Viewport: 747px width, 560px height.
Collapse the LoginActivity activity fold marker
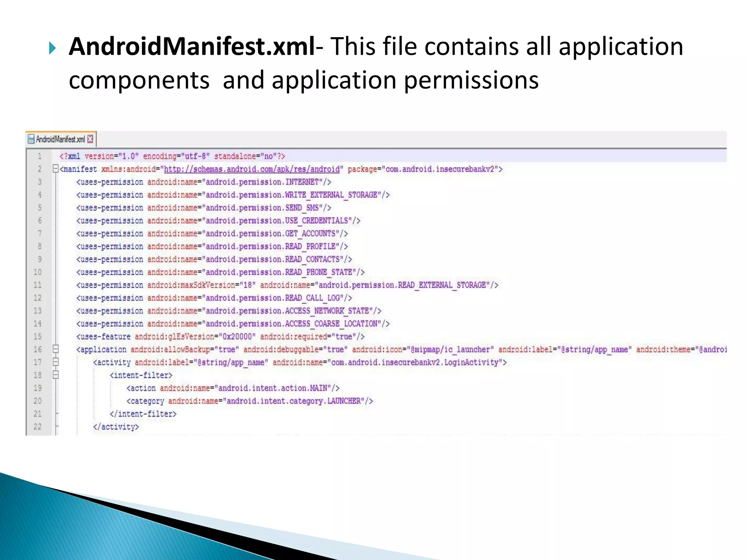[55, 362]
